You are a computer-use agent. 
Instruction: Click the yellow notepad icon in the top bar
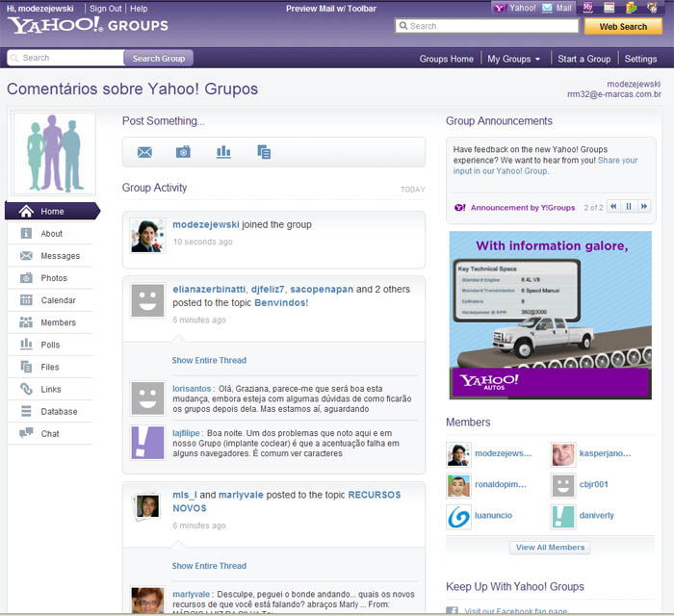tap(631, 8)
